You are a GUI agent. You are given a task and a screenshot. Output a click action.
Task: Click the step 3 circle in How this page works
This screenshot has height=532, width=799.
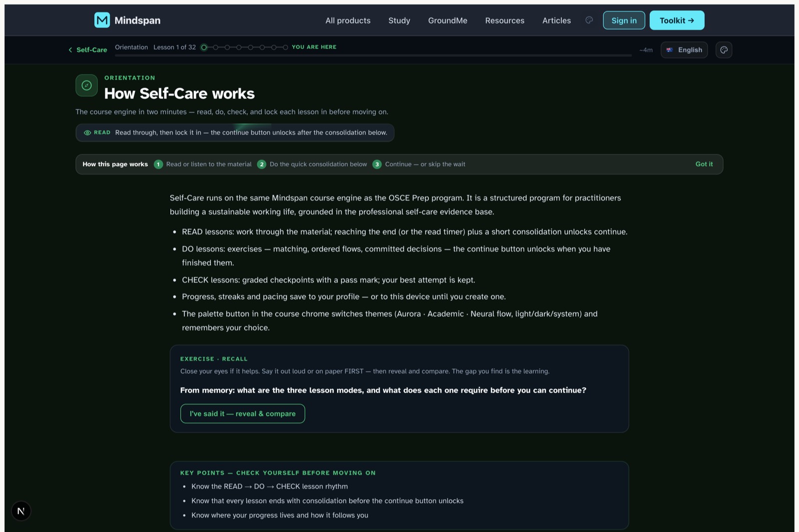pyautogui.click(x=377, y=164)
